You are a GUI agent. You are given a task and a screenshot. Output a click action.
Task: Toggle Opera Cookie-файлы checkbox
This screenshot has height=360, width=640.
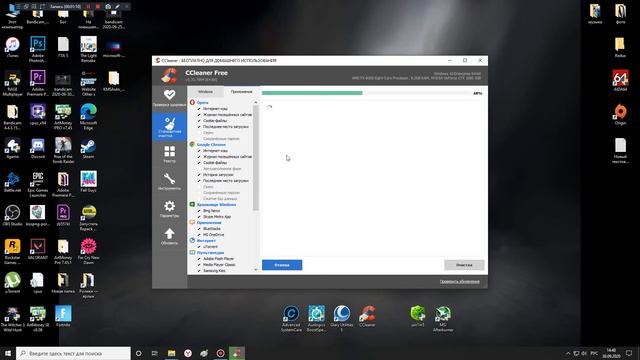click(x=199, y=121)
